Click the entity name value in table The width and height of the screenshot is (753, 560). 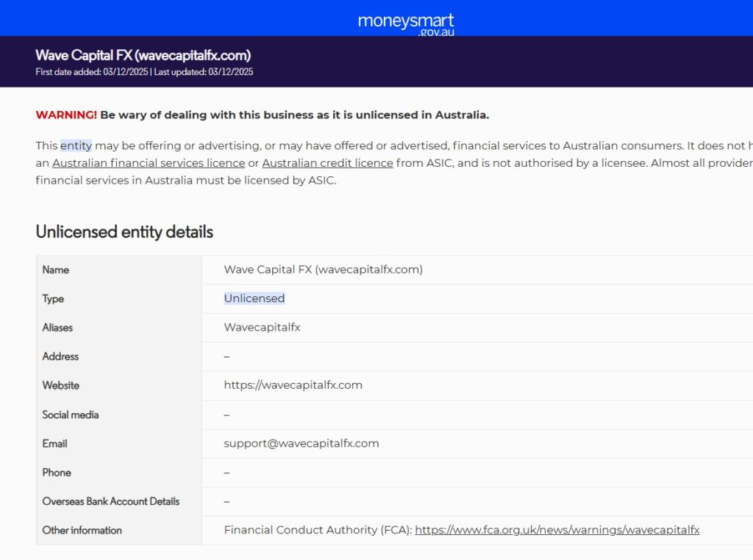click(323, 270)
